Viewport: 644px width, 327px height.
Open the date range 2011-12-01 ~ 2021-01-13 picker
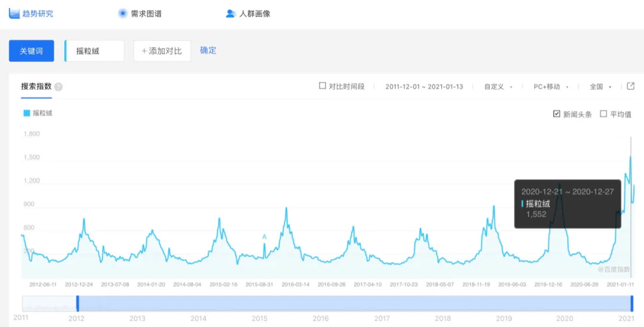[x=425, y=86]
